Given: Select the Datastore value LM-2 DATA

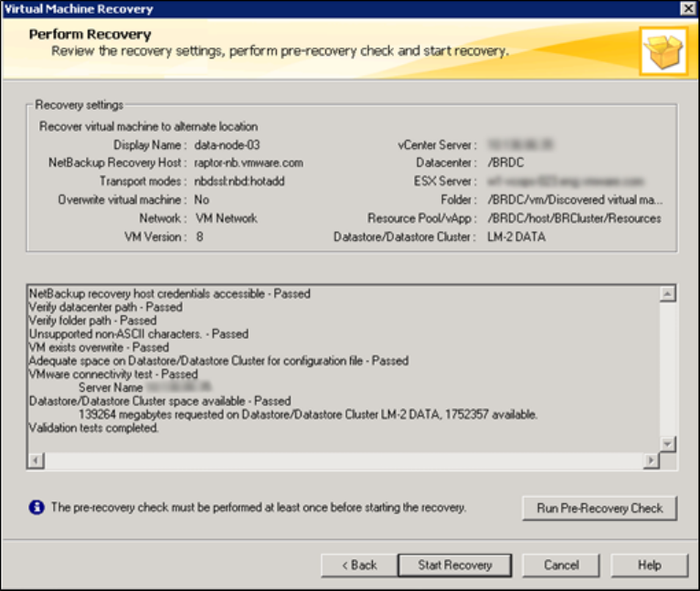Looking at the screenshot, I should click(x=516, y=237).
